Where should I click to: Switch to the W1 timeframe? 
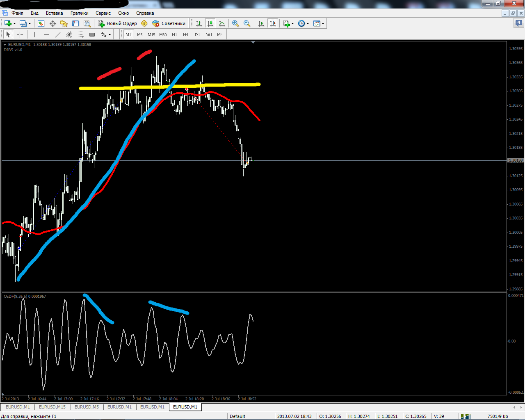click(209, 34)
